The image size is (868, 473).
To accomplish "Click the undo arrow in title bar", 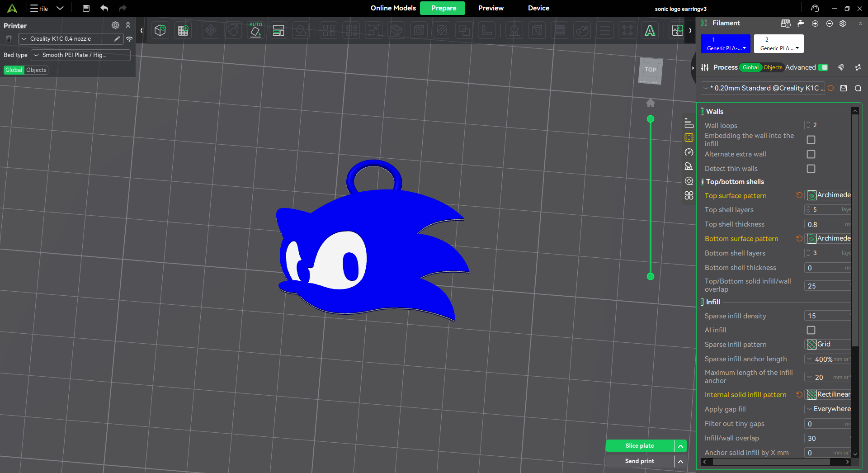I will (x=104, y=8).
